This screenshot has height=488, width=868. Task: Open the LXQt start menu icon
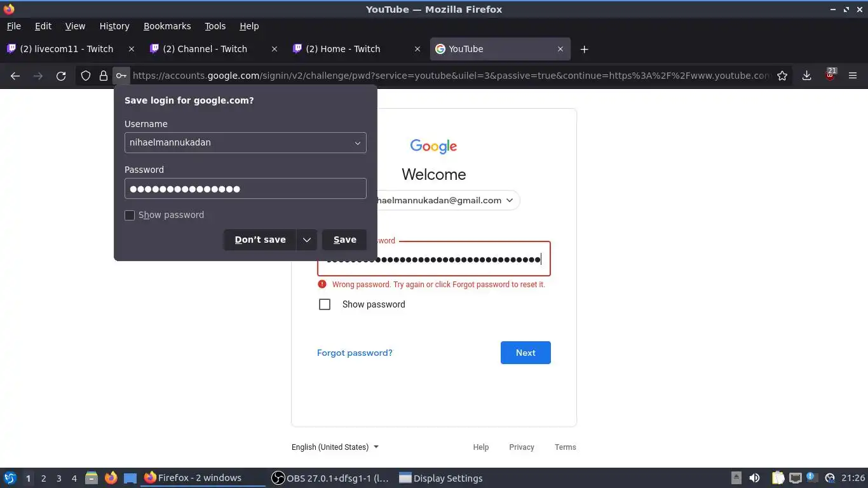tap(10, 478)
